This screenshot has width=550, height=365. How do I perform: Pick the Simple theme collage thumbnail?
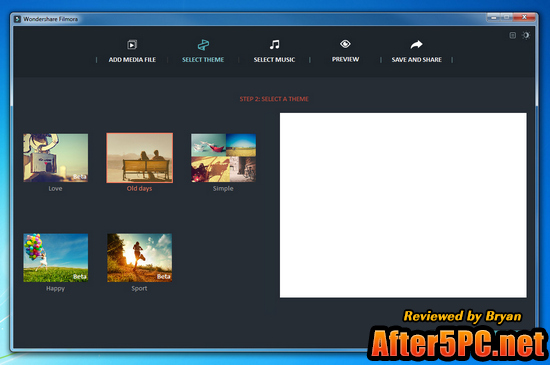pyautogui.click(x=223, y=158)
